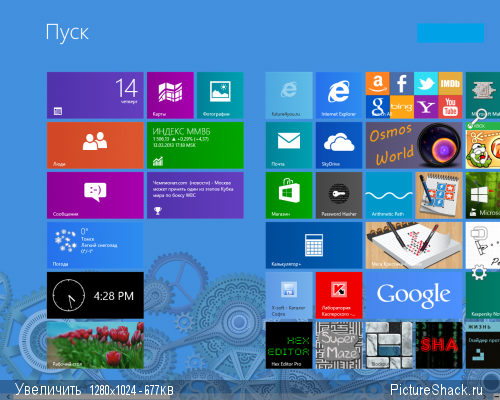This screenshot has width=500, height=400.
Task: Launch the Super Maze game tile
Action: click(339, 345)
